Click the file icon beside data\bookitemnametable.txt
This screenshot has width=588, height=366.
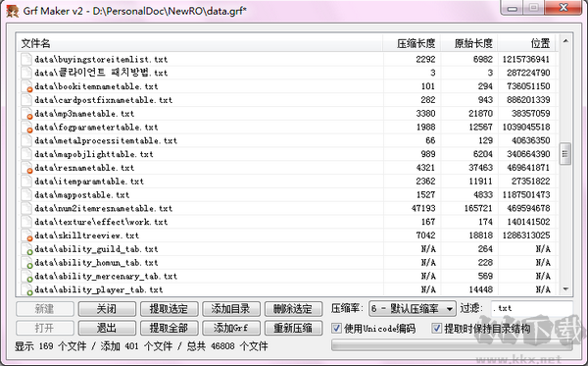(26, 86)
